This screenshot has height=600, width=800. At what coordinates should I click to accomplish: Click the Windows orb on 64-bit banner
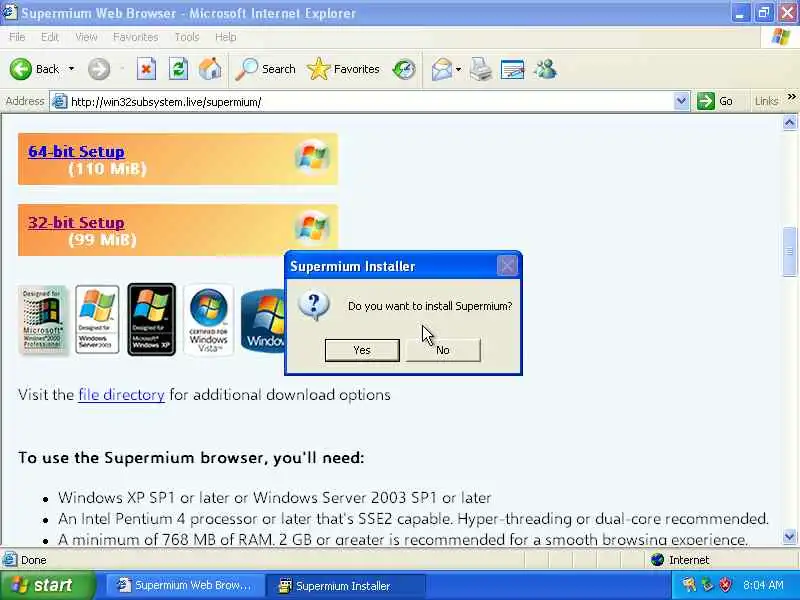312,156
